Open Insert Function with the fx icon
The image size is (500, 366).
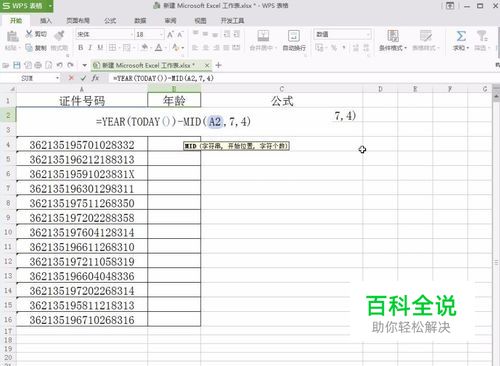[96, 78]
